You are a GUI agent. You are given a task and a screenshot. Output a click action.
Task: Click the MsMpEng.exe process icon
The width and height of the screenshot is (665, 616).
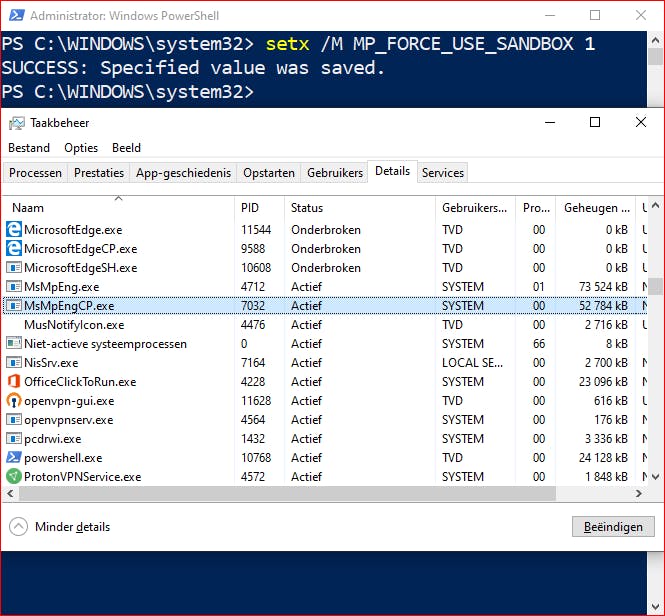(14, 287)
